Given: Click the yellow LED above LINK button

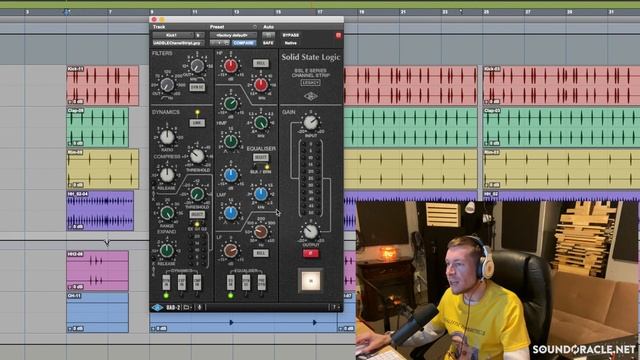Looking at the screenshot, I should click(198, 112).
